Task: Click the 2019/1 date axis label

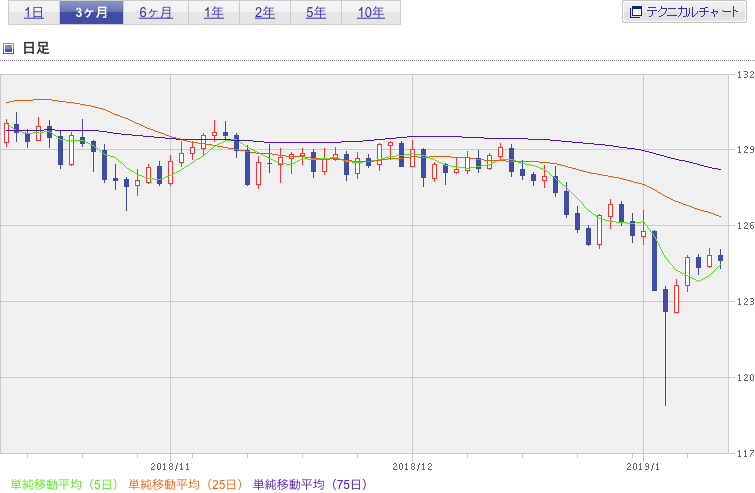Action: click(643, 467)
